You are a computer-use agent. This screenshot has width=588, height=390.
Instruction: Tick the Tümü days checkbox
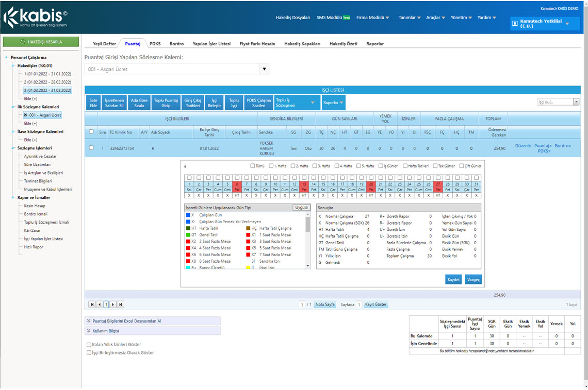(x=252, y=166)
